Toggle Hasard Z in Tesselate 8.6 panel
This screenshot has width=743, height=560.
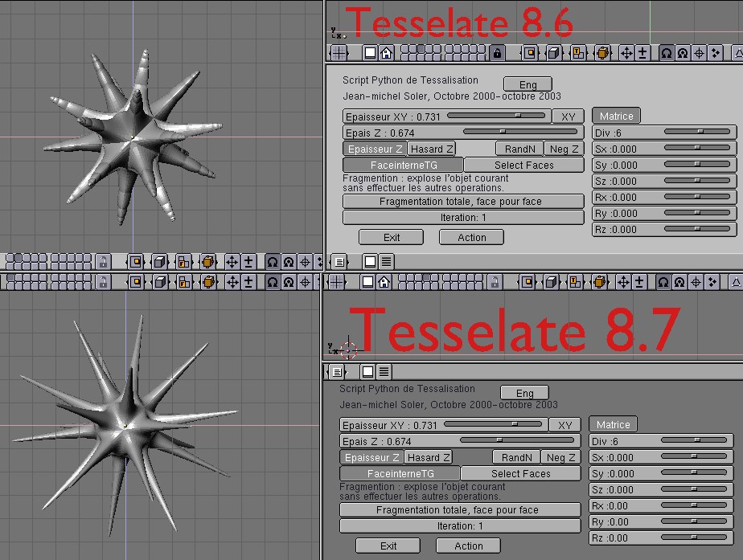tap(431, 149)
